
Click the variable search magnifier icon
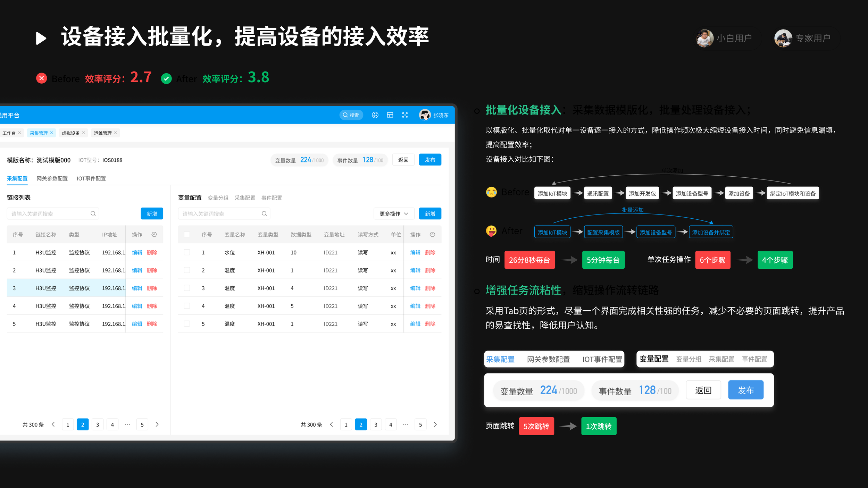(x=264, y=213)
